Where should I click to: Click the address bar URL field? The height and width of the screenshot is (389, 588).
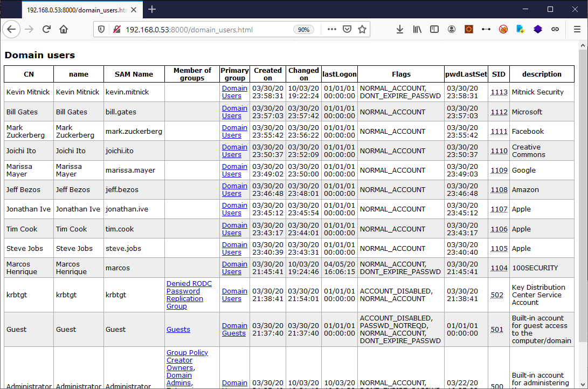(205, 30)
